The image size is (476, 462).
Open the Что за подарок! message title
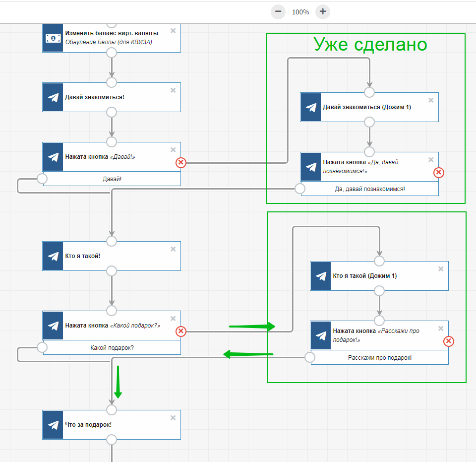88,425
